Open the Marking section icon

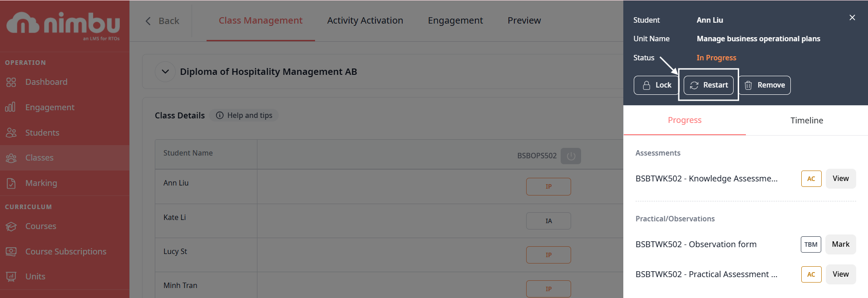(x=11, y=183)
